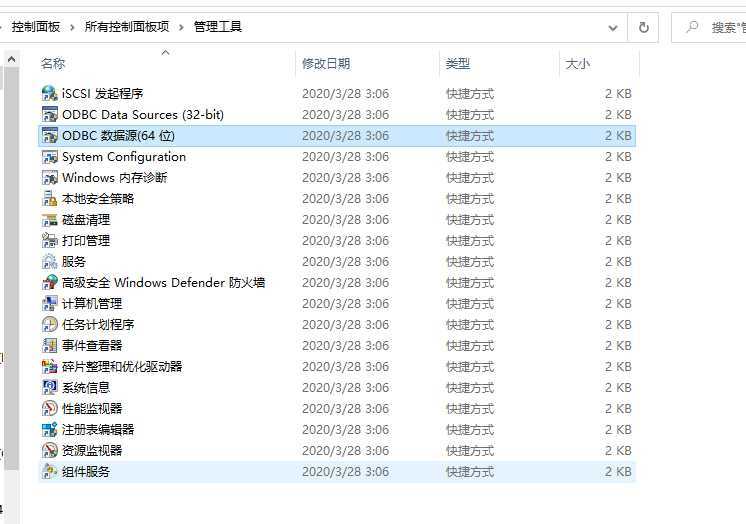Click the ODBC 数据源(64 位) icon
The height and width of the screenshot is (524, 746).
[x=49, y=136]
